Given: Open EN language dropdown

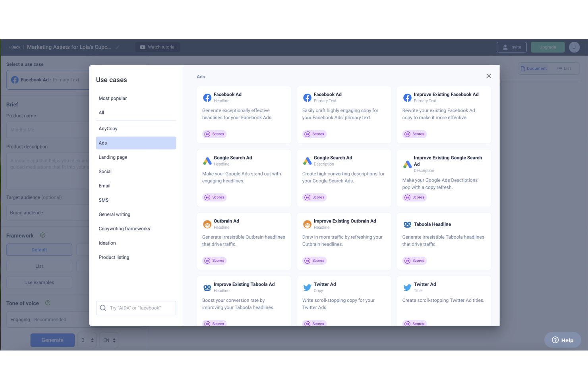Looking at the screenshot, I should (108, 340).
